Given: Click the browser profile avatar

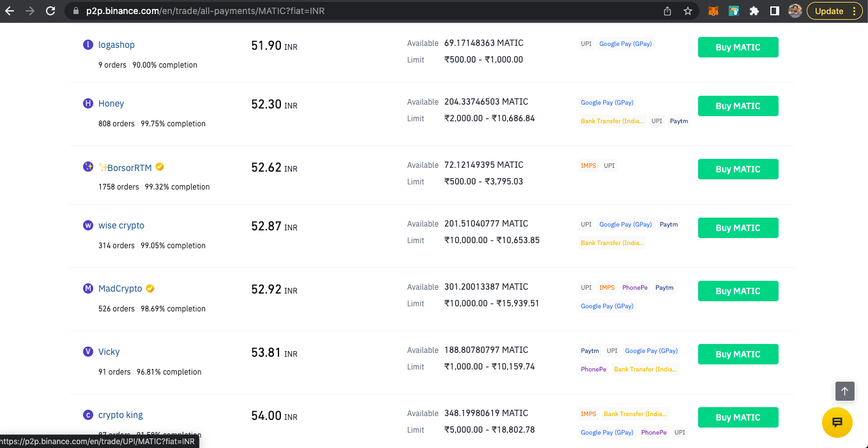Looking at the screenshot, I should (x=795, y=10).
